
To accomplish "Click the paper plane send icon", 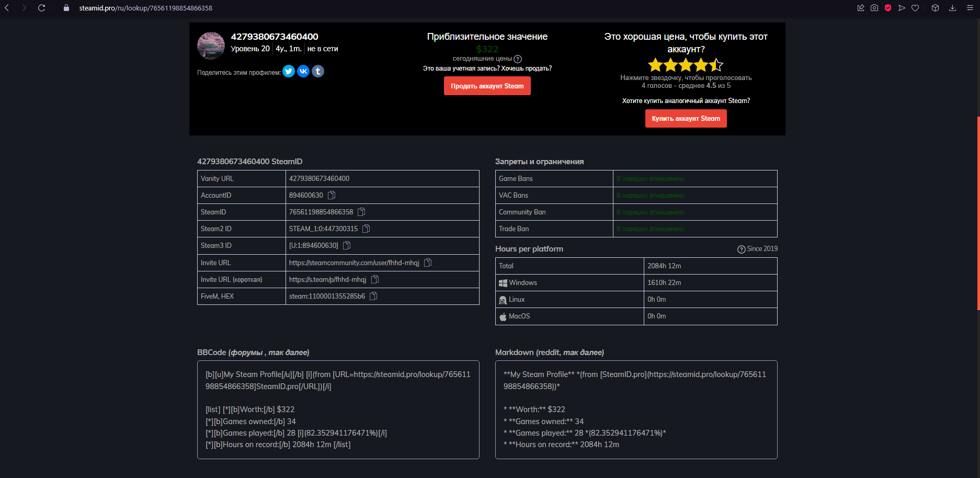I will (x=902, y=8).
